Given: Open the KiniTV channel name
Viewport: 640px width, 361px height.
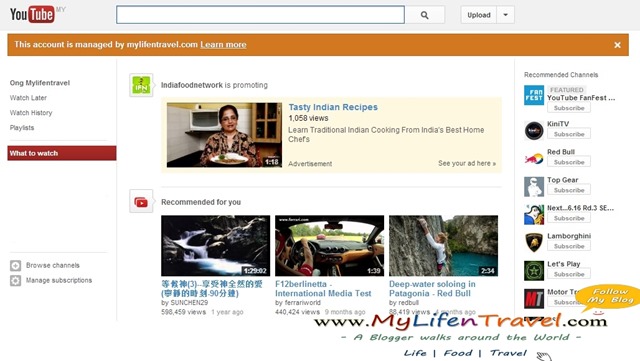Looking at the screenshot, I should pos(558,124).
